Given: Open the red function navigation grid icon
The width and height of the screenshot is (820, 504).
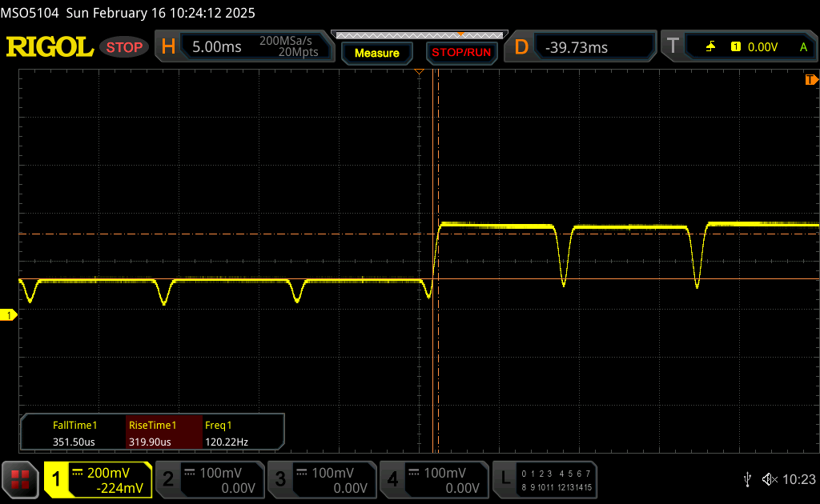Looking at the screenshot, I should [20, 479].
